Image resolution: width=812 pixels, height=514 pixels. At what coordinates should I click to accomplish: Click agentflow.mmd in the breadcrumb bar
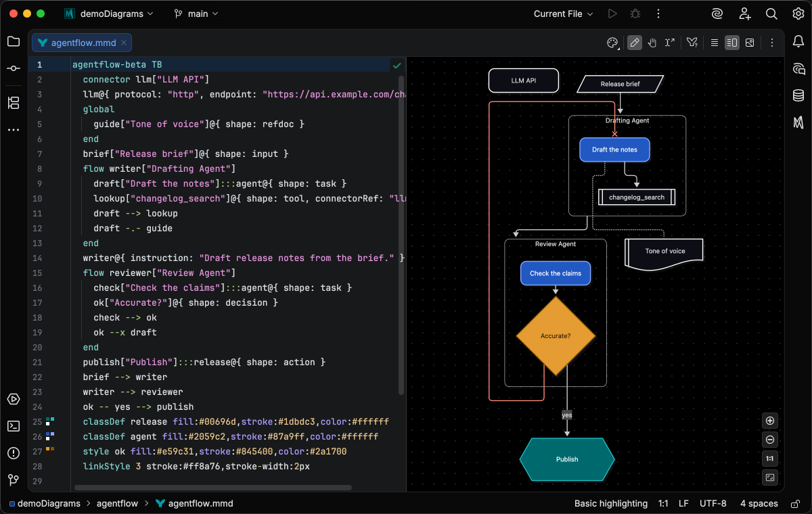pos(195,503)
